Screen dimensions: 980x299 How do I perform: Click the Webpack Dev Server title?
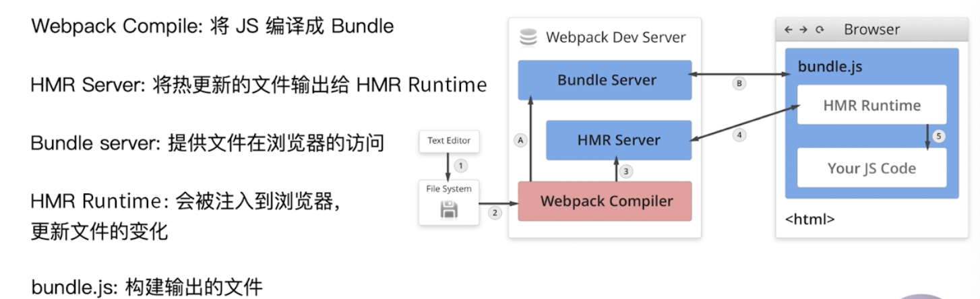coord(615,38)
